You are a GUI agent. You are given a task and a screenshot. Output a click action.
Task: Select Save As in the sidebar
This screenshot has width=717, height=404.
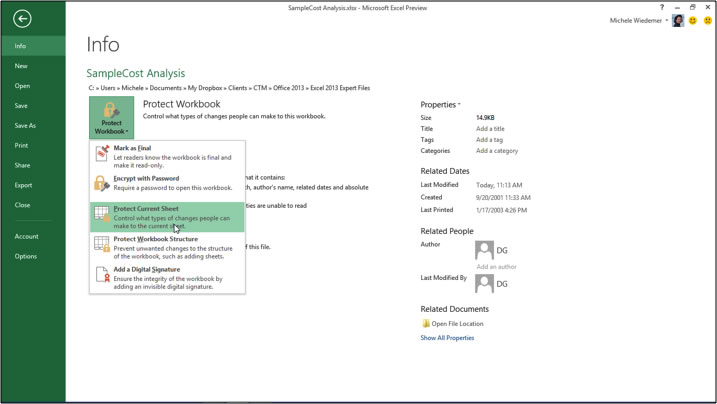[25, 126]
